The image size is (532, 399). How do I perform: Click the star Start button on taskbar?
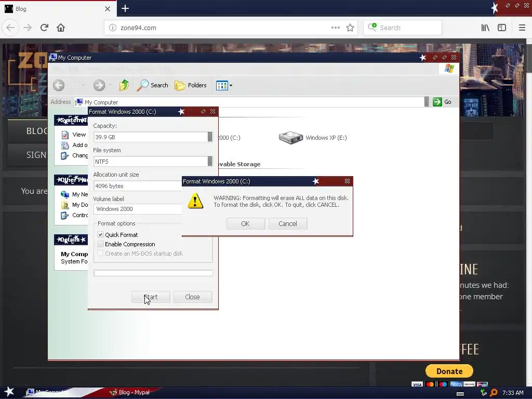coord(9,392)
